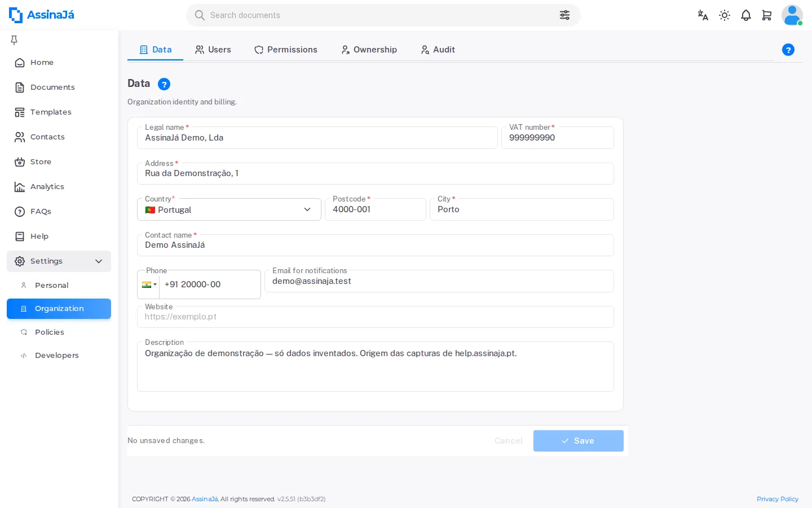The image size is (812, 508).
Task: Click the Email for notifications field
Action: click(x=439, y=281)
